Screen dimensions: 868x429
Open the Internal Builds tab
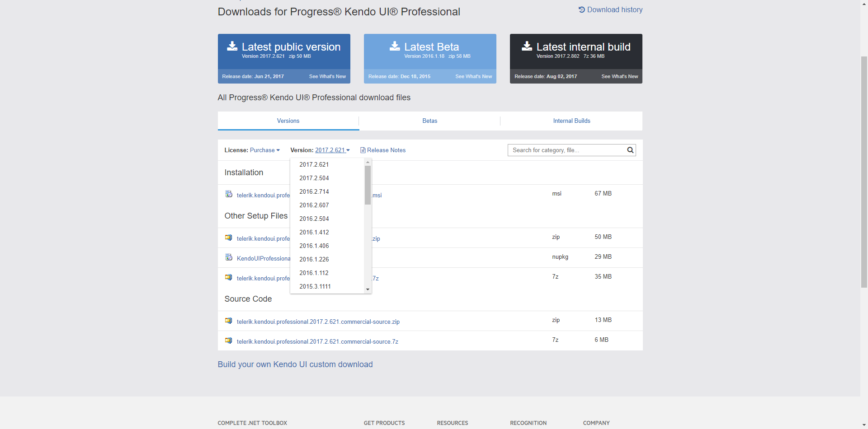coord(571,121)
